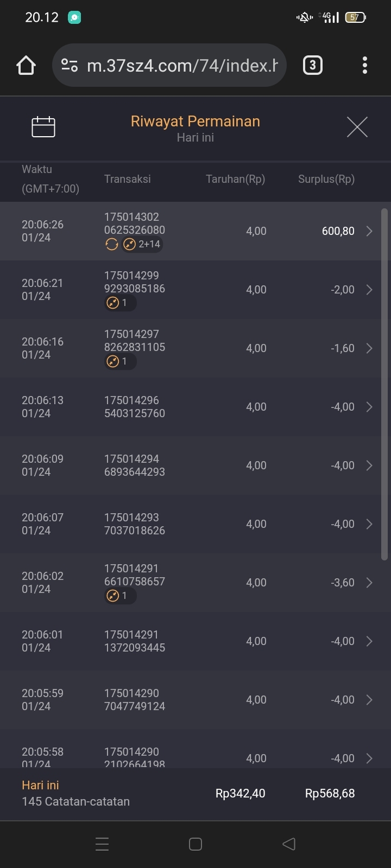Click the address bar URL m.37sz4.com

(x=182, y=66)
